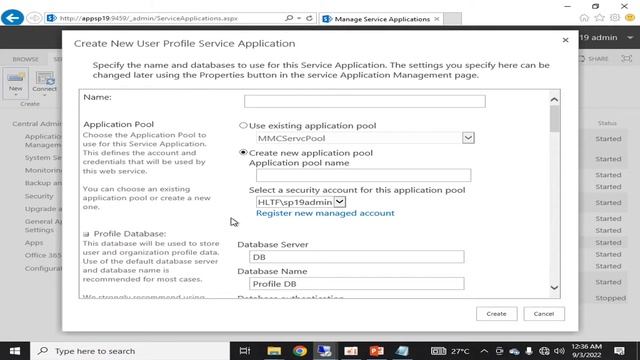Open a new blank browser tab
This screenshot has height=360, width=640.
[x=452, y=18]
